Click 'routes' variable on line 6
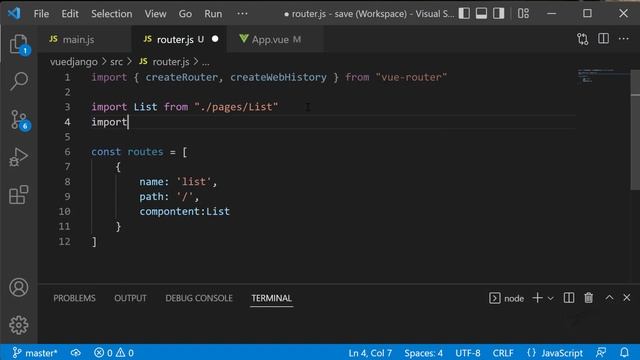 (145, 152)
